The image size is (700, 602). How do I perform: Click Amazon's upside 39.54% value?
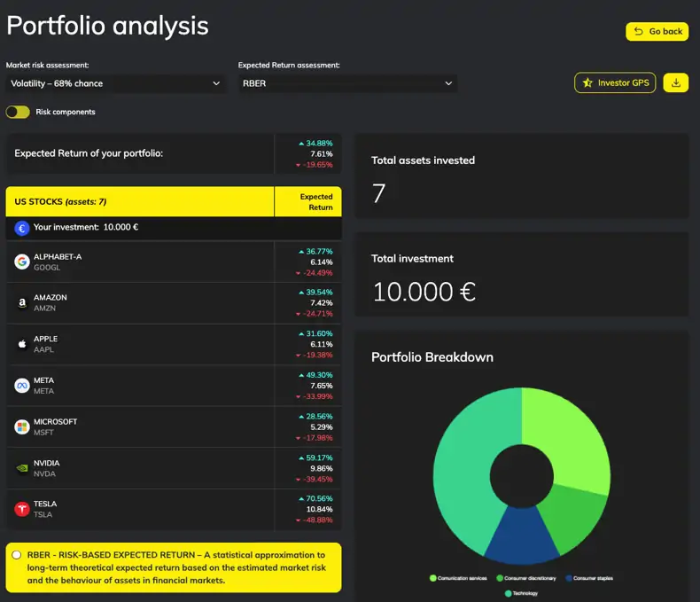[319, 292]
